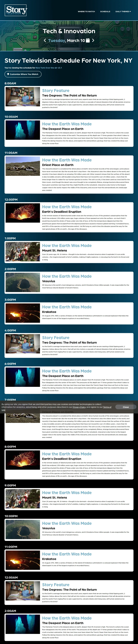Click 12:00PM How the Earth Was Made title

click(67, 207)
